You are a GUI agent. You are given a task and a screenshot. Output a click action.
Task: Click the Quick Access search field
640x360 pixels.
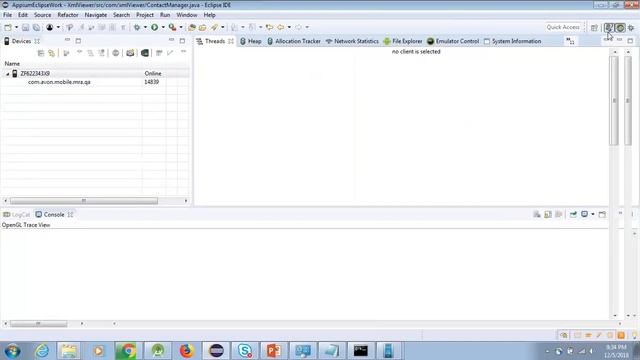point(563,27)
